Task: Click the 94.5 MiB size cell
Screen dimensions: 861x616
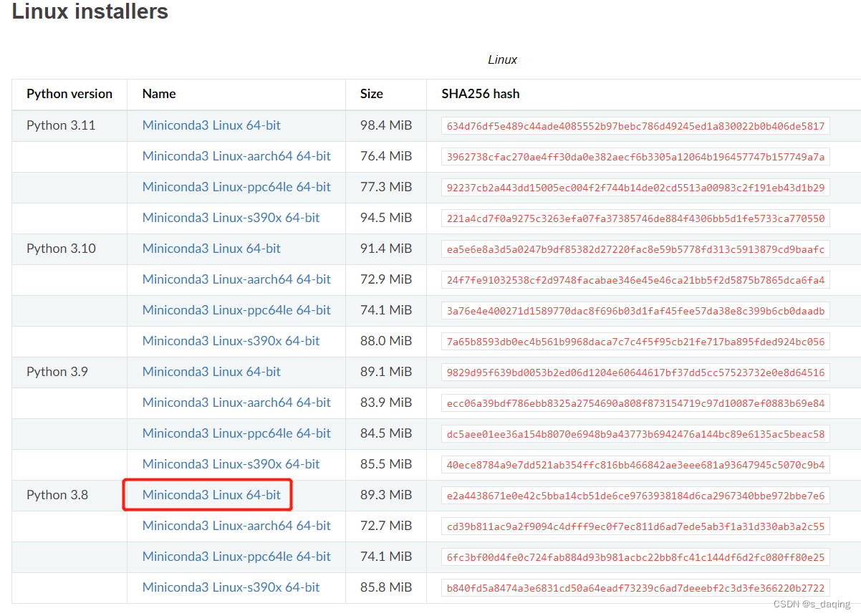Action: pos(386,218)
